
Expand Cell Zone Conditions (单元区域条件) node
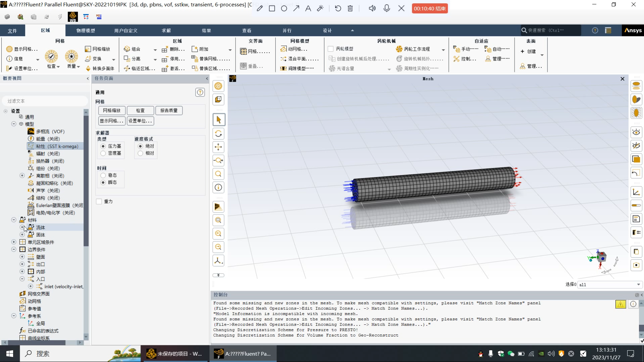click(x=14, y=242)
